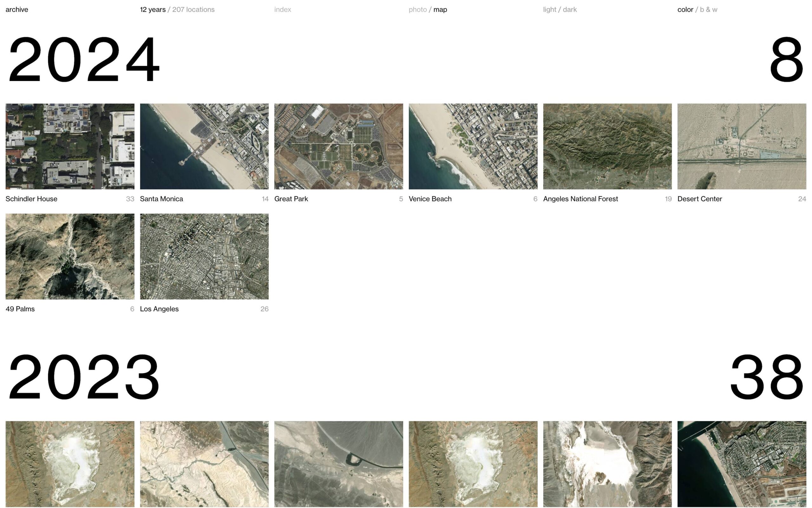The width and height of the screenshot is (812, 508).
Task: Open the 49 Palms canyon thumbnail
Action: pyautogui.click(x=70, y=256)
